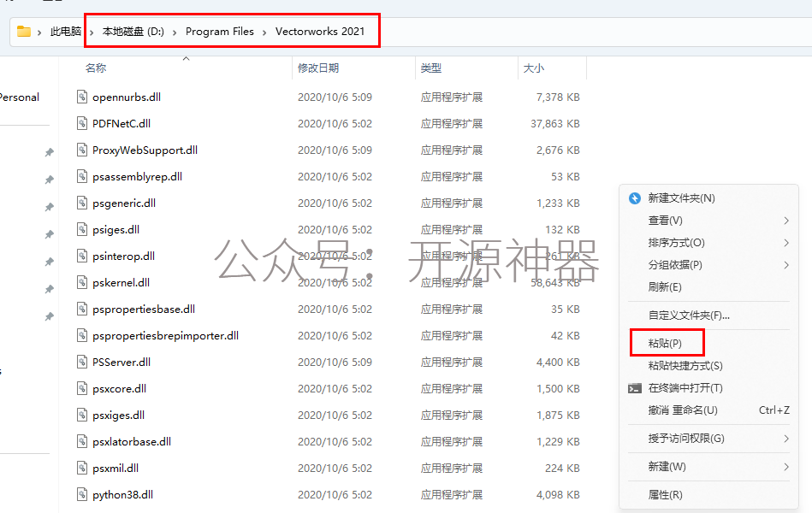The height and width of the screenshot is (513, 812).
Task: Expand the 授予访问权限(G) submenu arrow
Action: click(x=786, y=439)
